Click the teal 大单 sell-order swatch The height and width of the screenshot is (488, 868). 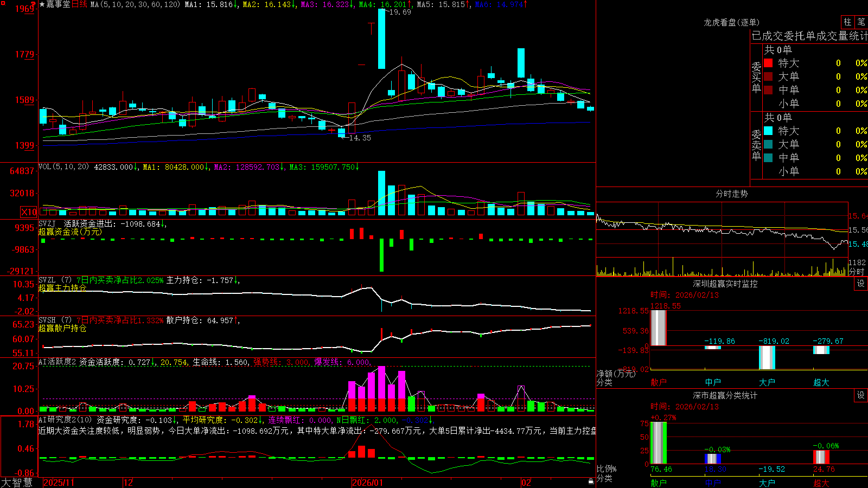768,144
